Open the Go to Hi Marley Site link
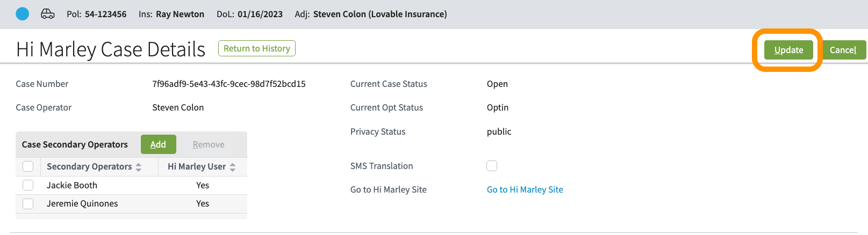The width and height of the screenshot is (868, 235). pos(525,189)
